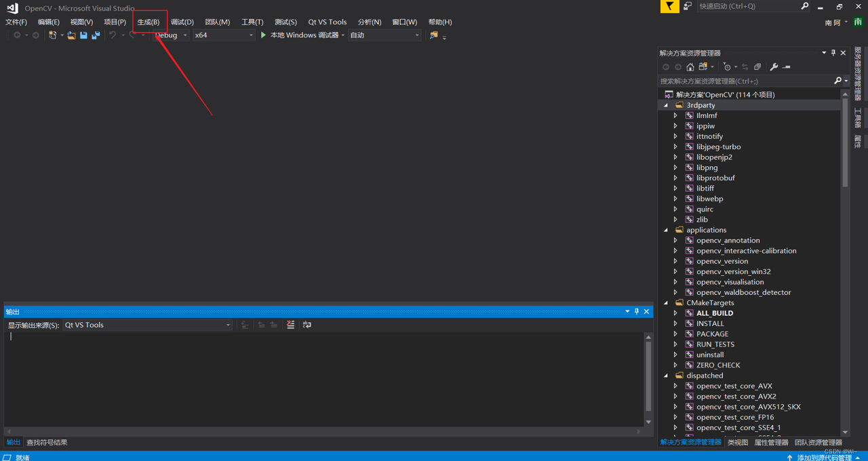The height and width of the screenshot is (461, 868).
Task: Click the ALL_BUILD project icon
Action: (x=690, y=313)
